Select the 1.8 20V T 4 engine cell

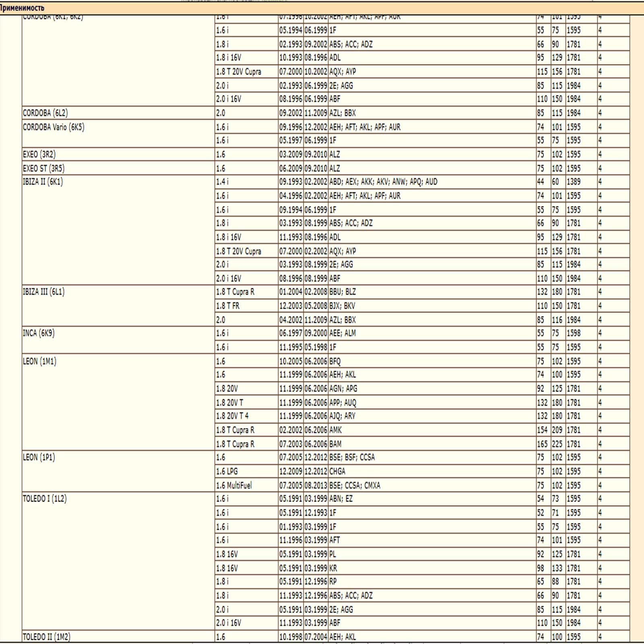coord(232,416)
